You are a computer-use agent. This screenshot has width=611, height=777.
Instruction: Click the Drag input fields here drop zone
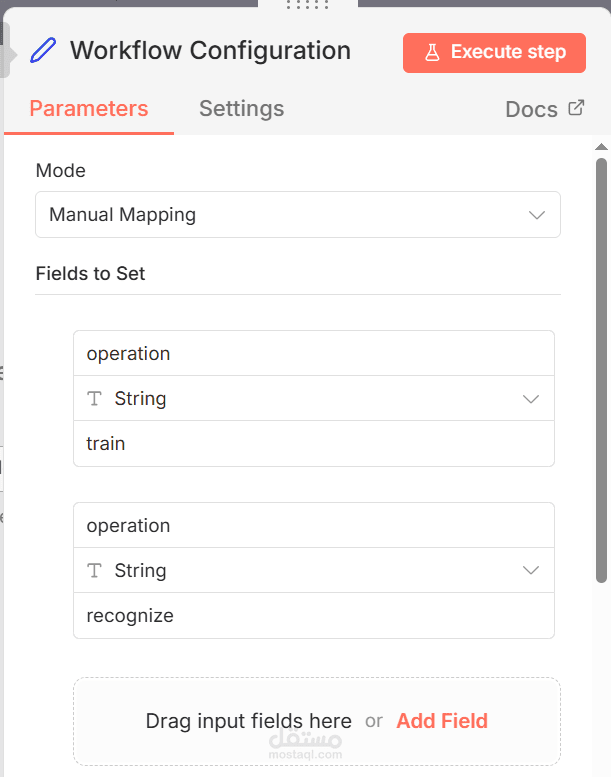[249, 721]
